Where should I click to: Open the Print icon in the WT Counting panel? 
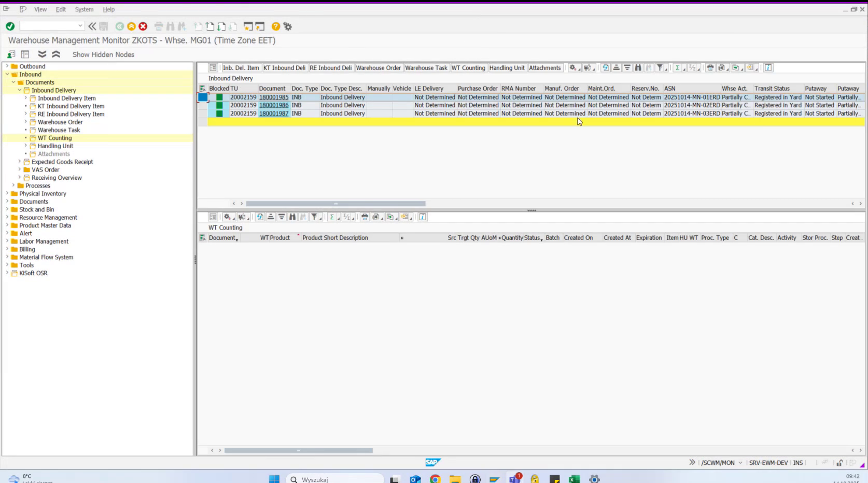click(365, 217)
